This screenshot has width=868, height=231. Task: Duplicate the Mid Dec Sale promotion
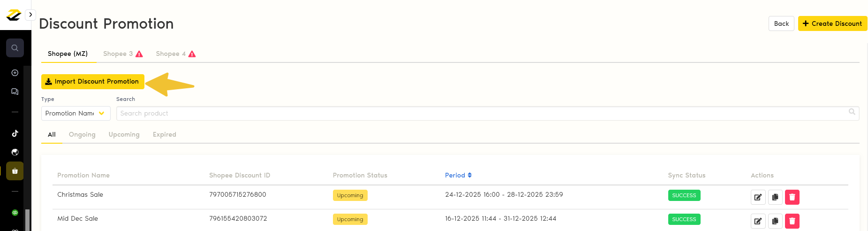pos(775,221)
